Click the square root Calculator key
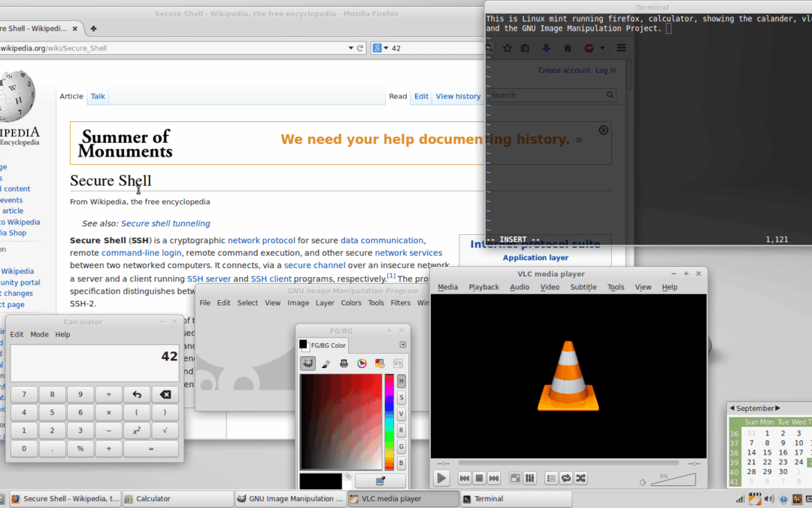 point(165,430)
